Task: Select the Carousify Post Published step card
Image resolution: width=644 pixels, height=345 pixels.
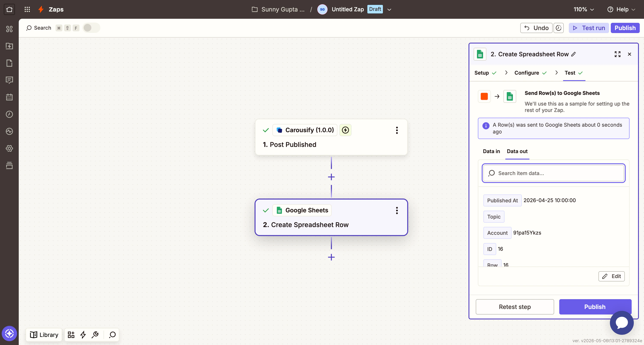Action: click(x=331, y=137)
